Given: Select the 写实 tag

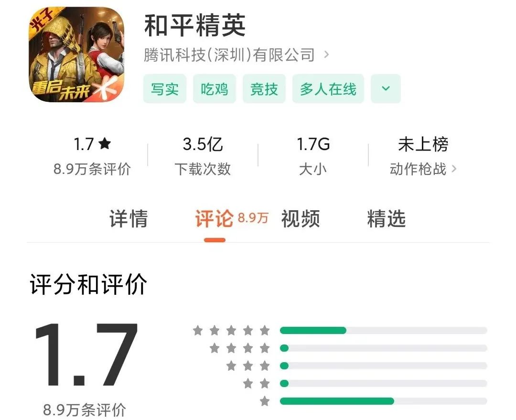Looking at the screenshot, I should (164, 88).
